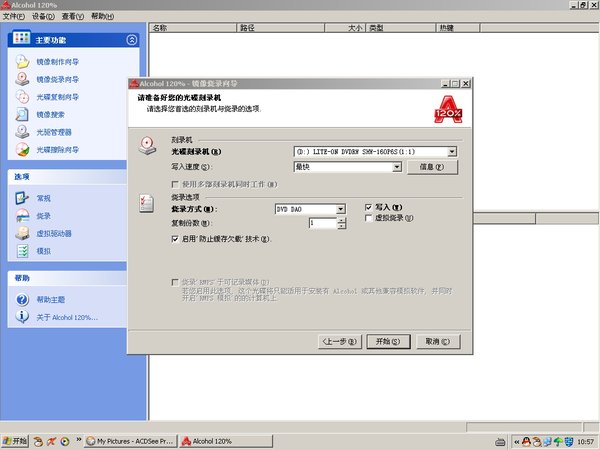600x450 pixels.
Task: Sort list by 名称 column header
Action: (193, 28)
